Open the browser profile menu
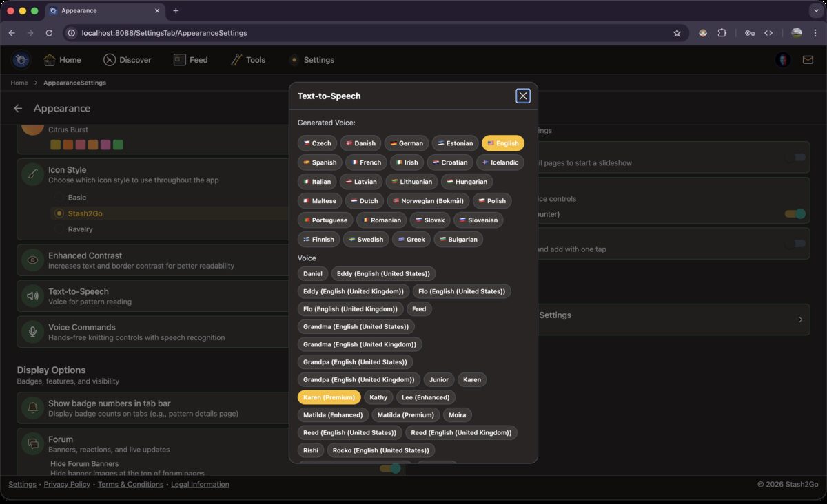 796,32
